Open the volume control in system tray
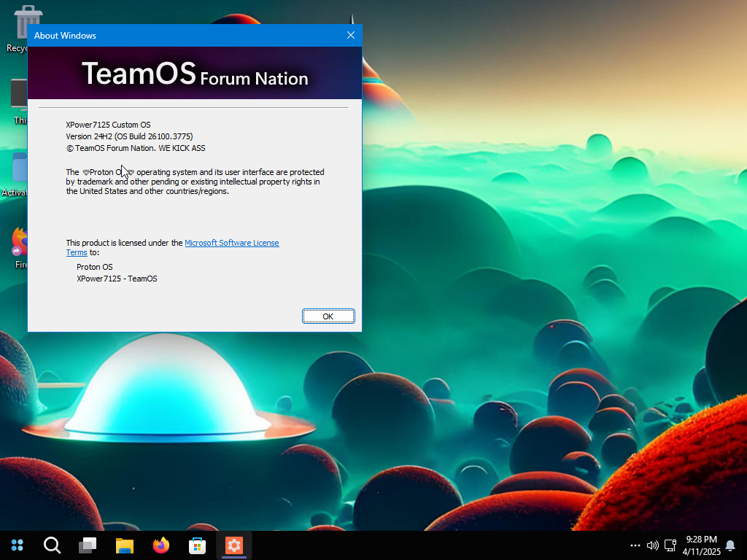 click(x=652, y=545)
